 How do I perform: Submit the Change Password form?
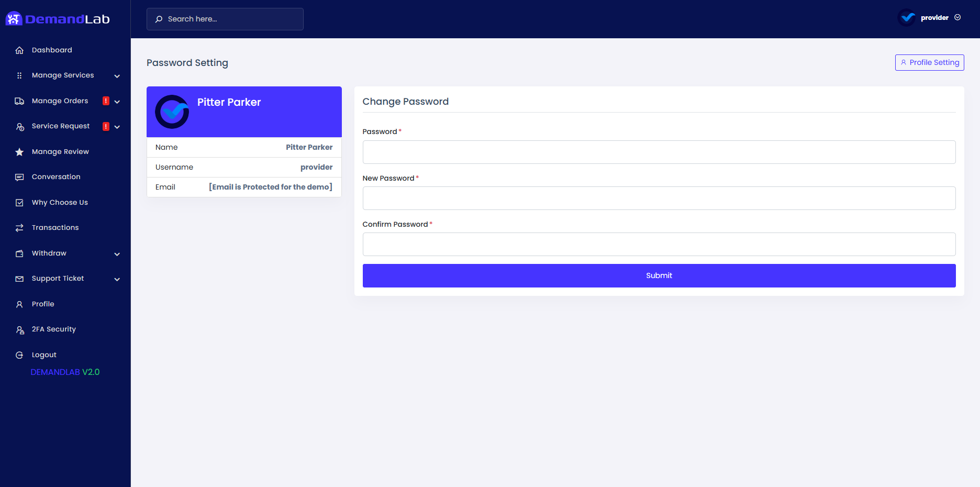click(659, 275)
